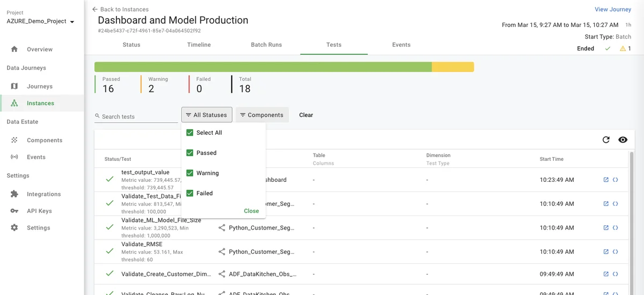Click the code braces icon for Validate_RMSE row
The height and width of the screenshot is (295, 644).
click(615, 252)
